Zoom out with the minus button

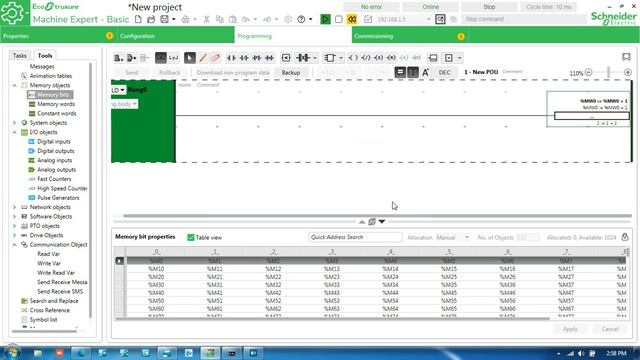coord(588,72)
